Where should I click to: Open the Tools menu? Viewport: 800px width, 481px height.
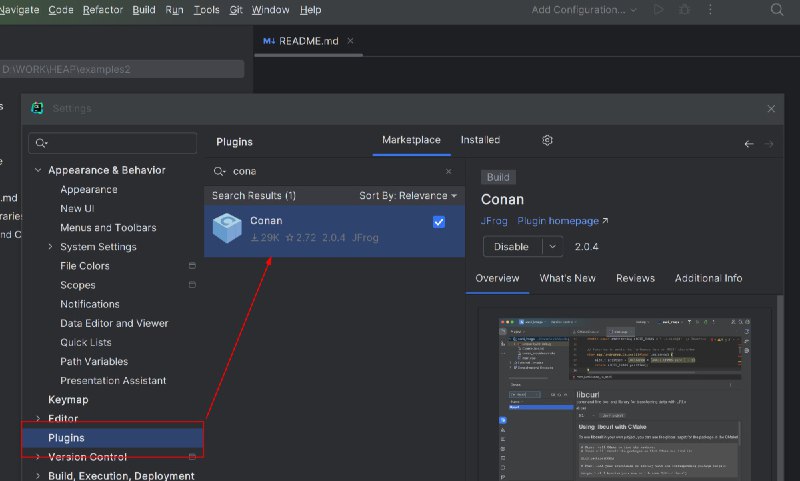pyautogui.click(x=206, y=10)
